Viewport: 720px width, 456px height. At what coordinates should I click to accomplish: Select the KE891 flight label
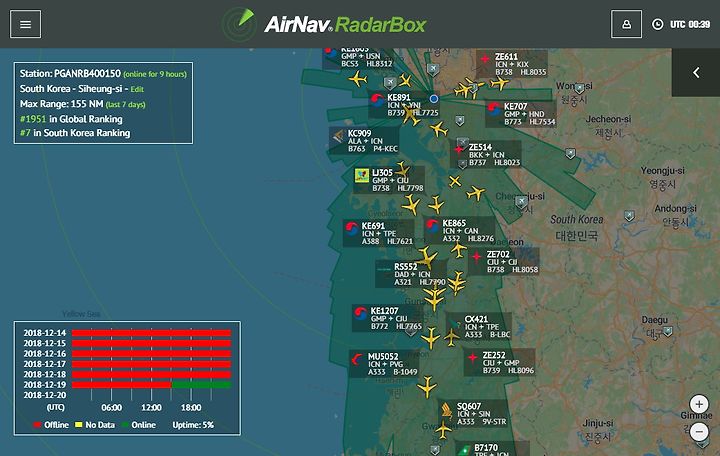click(404, 105)
